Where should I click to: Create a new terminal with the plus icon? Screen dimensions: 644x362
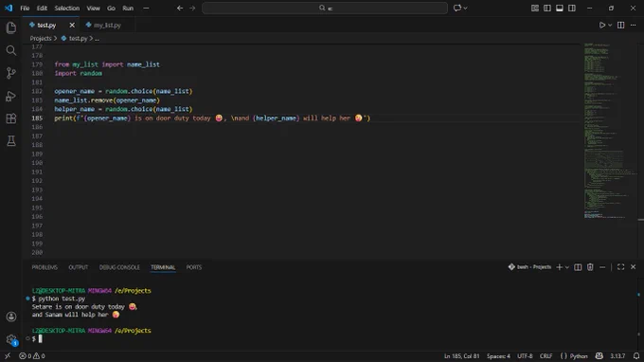pos(559,267)
